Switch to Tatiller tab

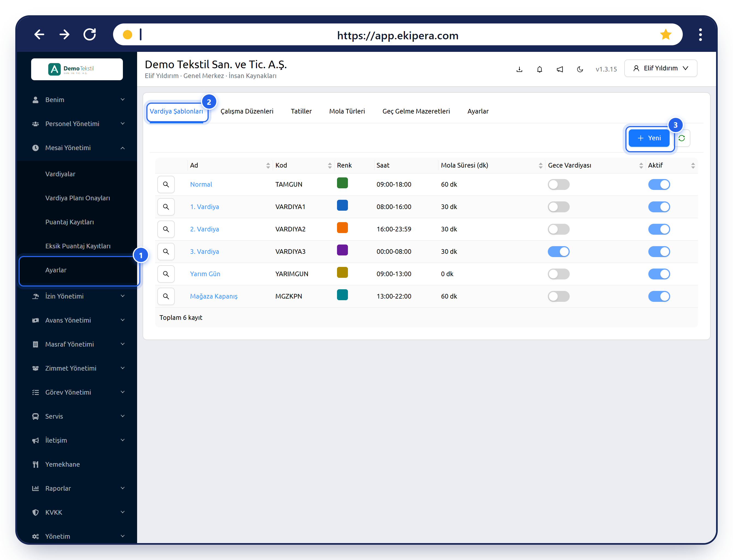(301, 111)
